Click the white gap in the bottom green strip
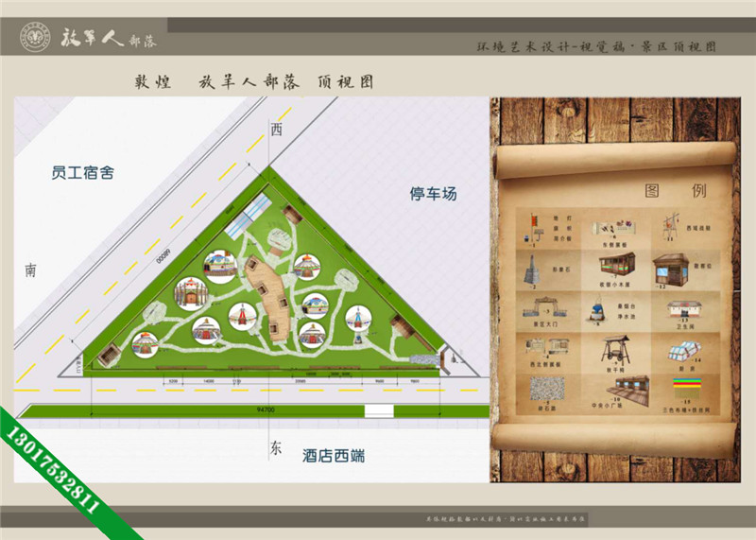 pos(379,411)
